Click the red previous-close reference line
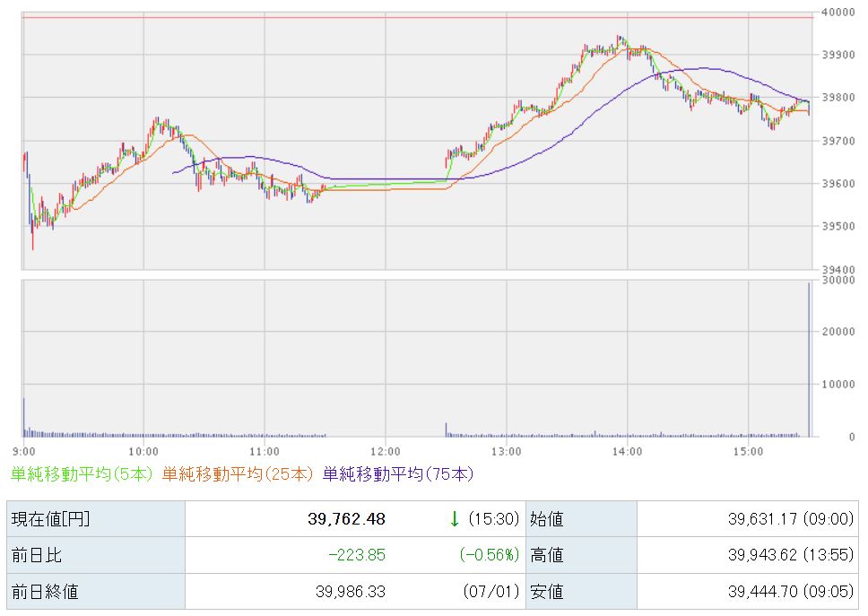Image resolution: width=868 pixels, height=616 pixels. click(x=418, y=18)
